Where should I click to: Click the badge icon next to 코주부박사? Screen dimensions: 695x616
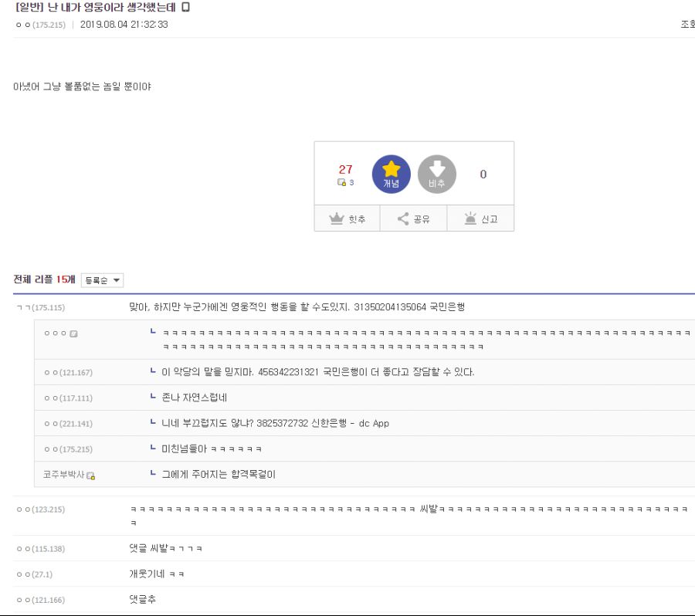[91, 476]
